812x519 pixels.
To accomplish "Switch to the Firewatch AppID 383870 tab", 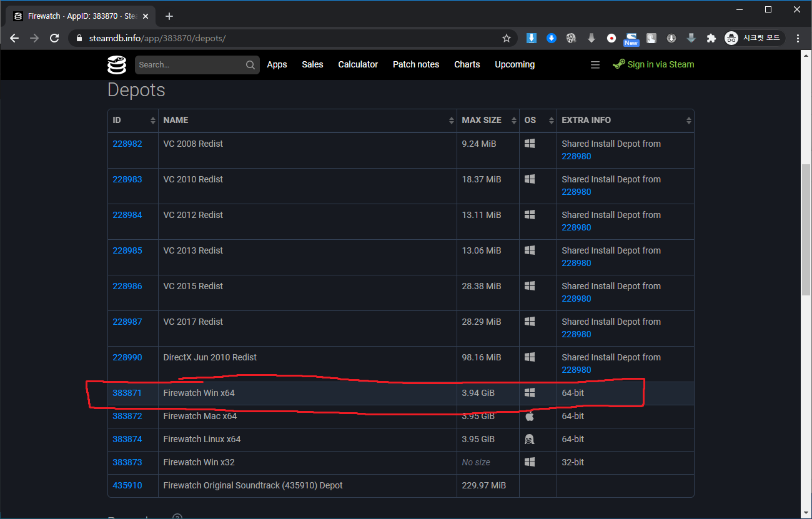I will point(79,16).
